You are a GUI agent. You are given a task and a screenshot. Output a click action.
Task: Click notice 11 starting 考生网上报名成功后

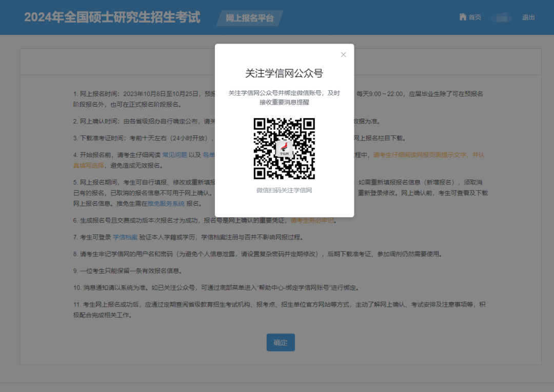[x=280, y=309]
